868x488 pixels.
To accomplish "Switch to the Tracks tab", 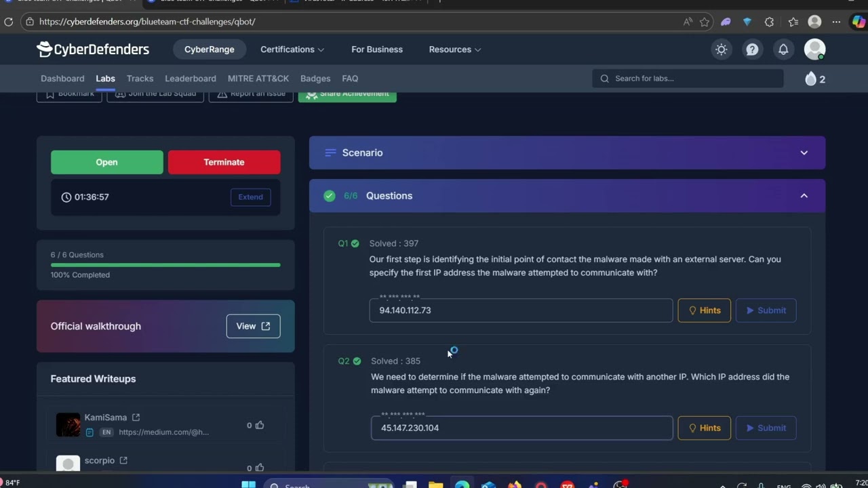I will tap(140, 79).
